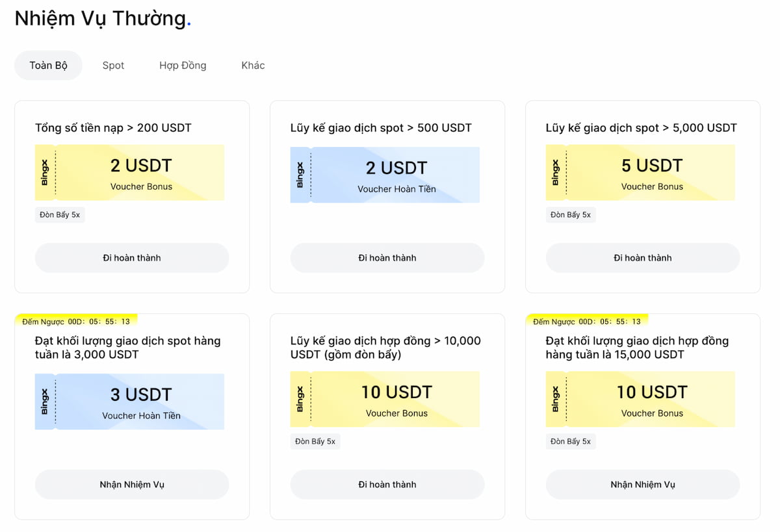Image resolution: width=780 pixels, height=532 pixels.
Task: Show the Khác task category
Action: click(253, 66)
